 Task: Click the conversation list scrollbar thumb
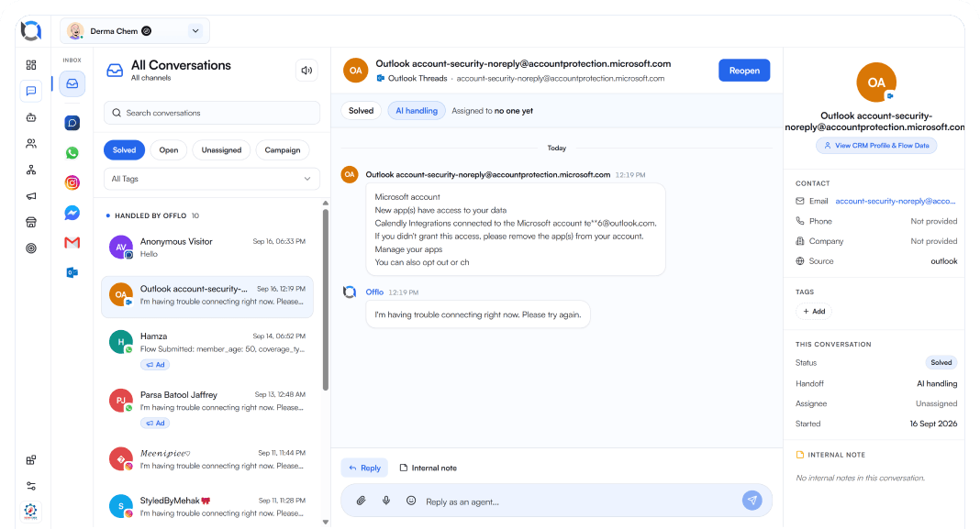[x=326, y=300]
